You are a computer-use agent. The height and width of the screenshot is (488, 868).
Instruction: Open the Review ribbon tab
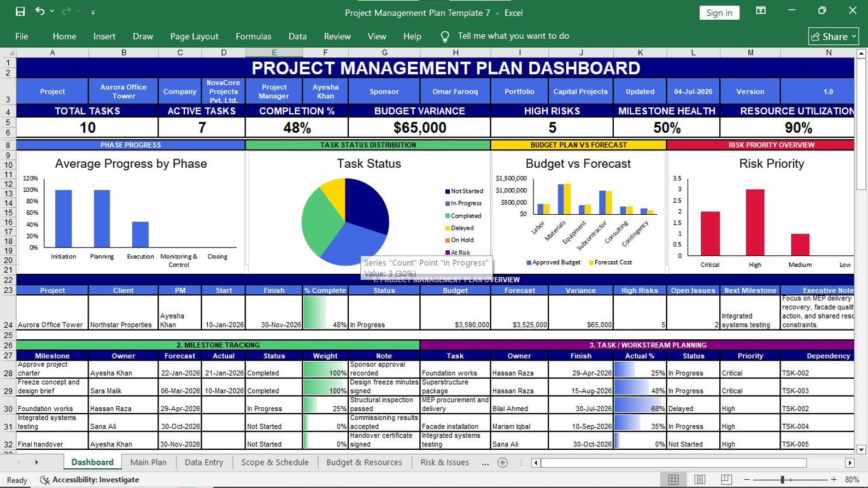pyautogui.click(x=337, y=37)
